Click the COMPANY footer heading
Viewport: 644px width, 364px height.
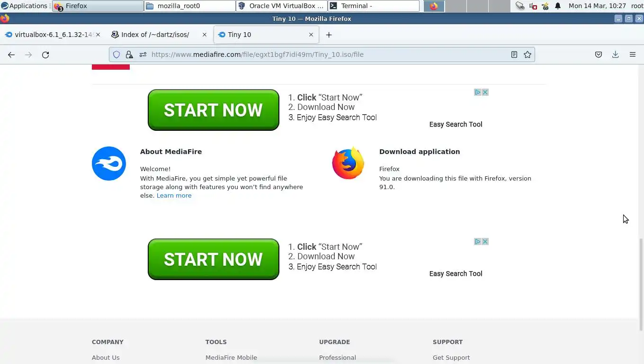107,342
